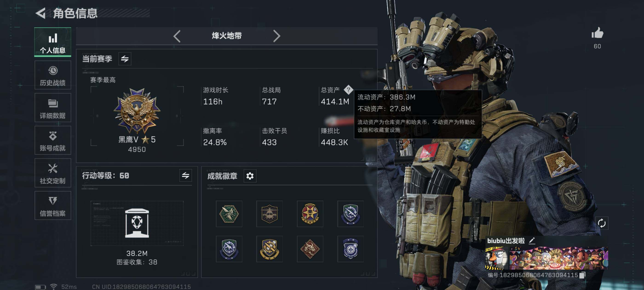This screenshot has height=290, width=644.
Task: Open the 社交定制 tab
Action: [53, 173]
